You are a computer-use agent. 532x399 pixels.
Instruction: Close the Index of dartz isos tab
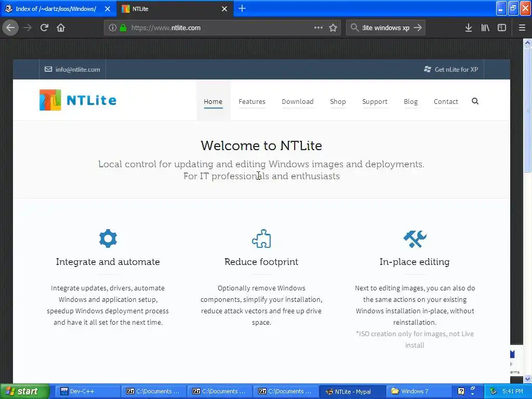[x=108, y=9]
